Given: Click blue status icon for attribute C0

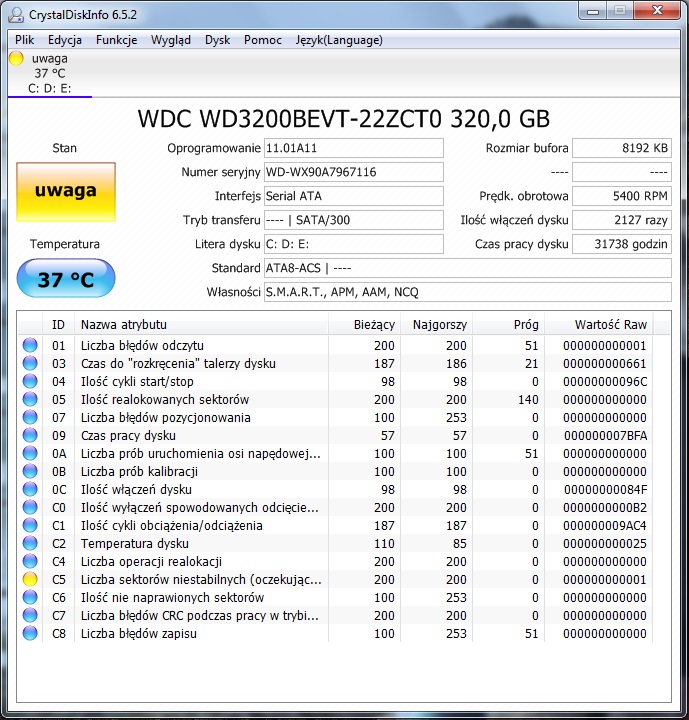Looking at the screenshot, I should [x=30, y=507].
